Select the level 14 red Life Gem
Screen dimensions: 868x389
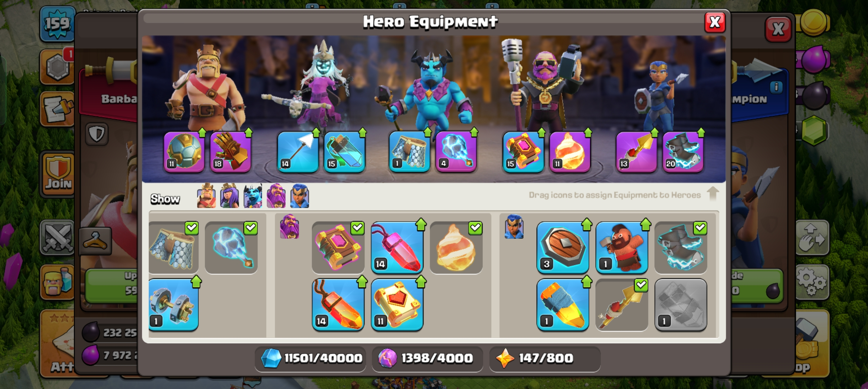pyautogui.click(x=397, y=248)
